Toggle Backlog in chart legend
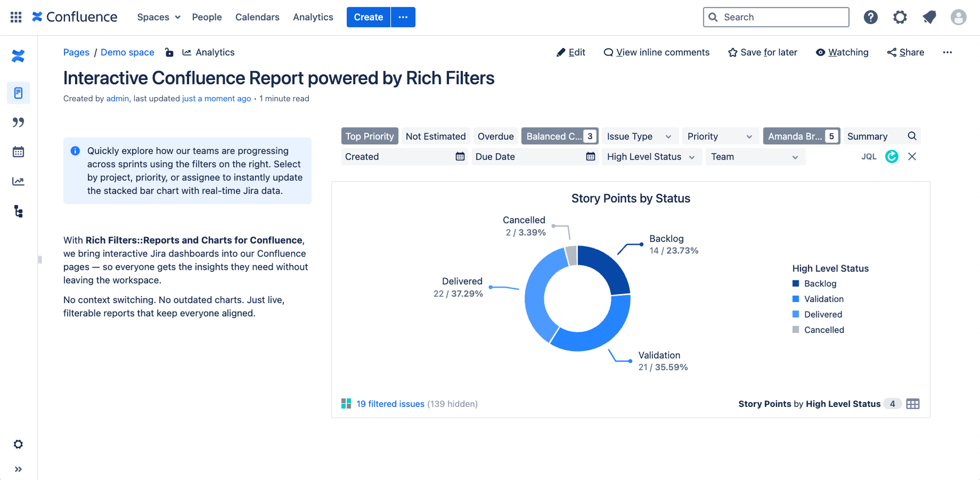The width and height of the screenshot is (980, 480). (815, 284)
